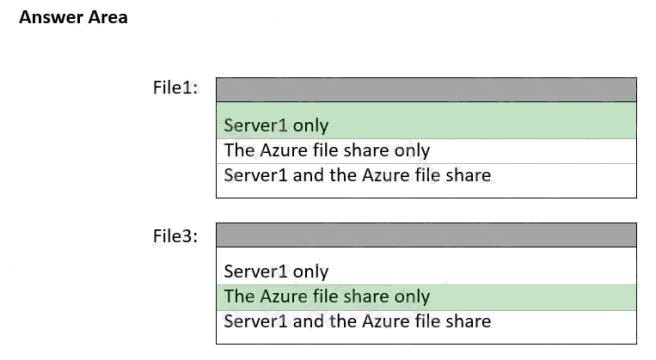Click the middle white row in File1 list
The image size is (656, 360).
[x=426, y=151]
